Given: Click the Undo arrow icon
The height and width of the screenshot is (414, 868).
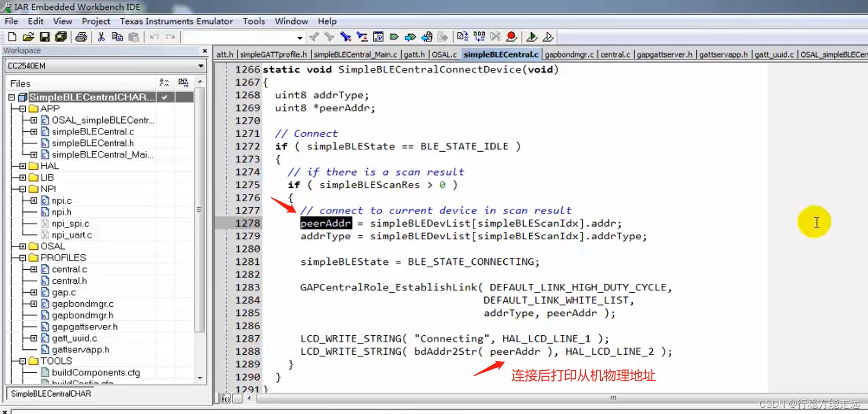Looking at the screenshot, I should pos(154,37).
